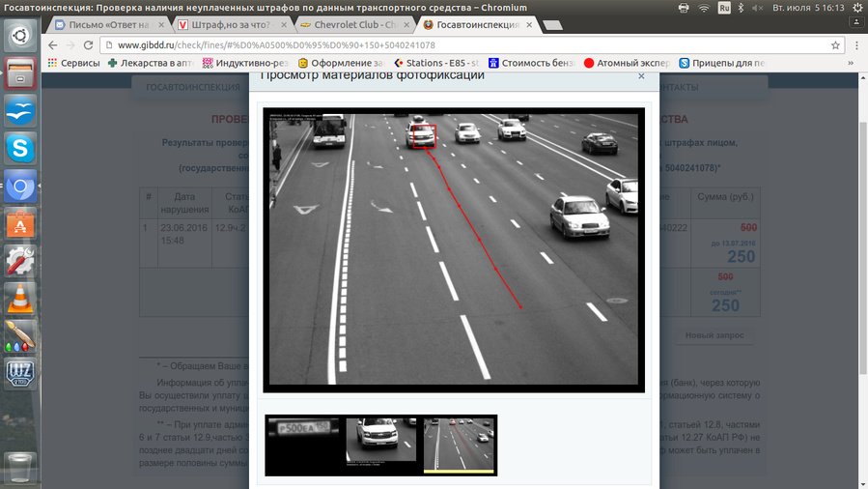Bookmark this page with the star

point(835,45)
